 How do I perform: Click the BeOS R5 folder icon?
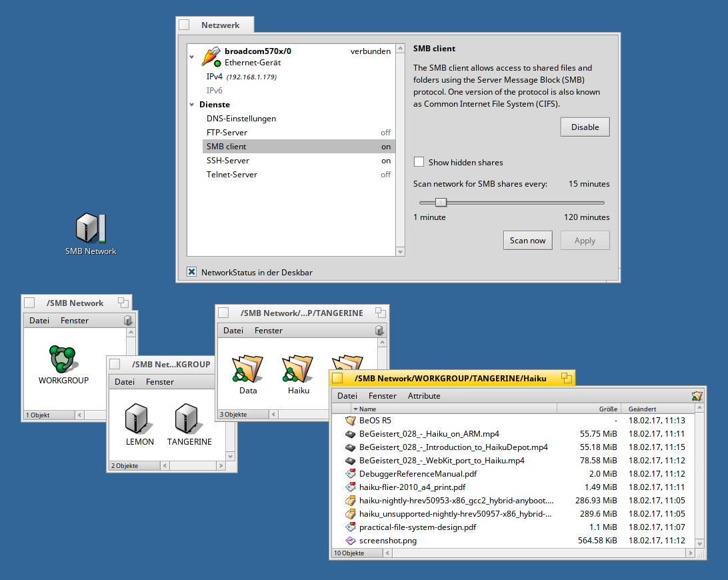(x=351, y=421)
